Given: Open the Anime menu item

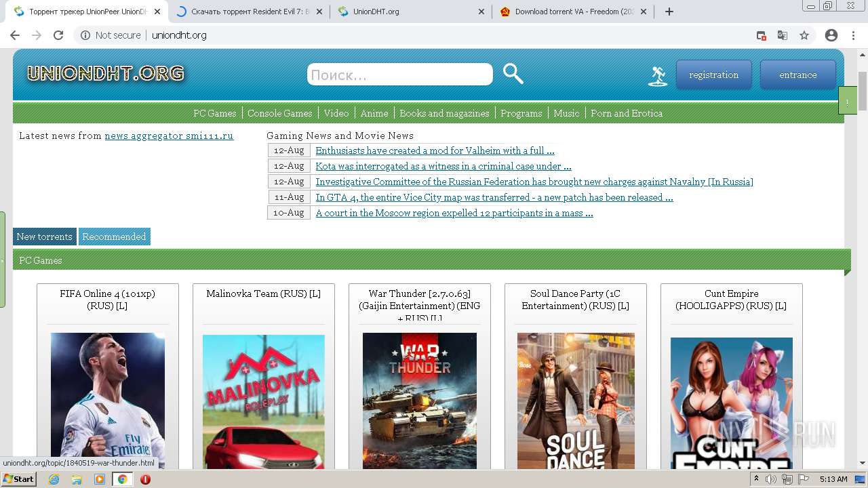Looking at the screenshot, I should (374, 113).
